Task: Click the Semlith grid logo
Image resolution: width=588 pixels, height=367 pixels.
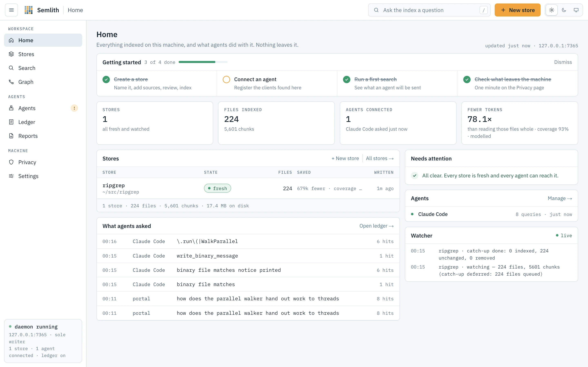Action: click(x=29, y=10)
